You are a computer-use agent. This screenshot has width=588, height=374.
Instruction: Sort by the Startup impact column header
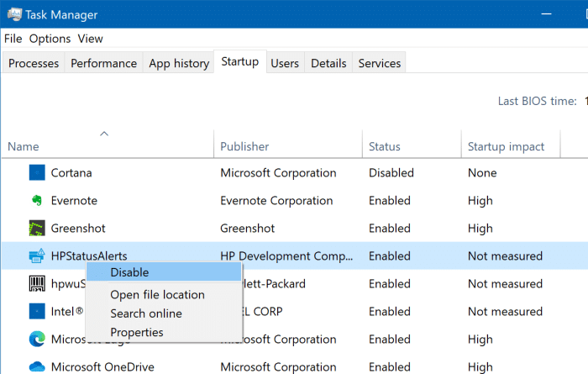click(x=506, y=146)
